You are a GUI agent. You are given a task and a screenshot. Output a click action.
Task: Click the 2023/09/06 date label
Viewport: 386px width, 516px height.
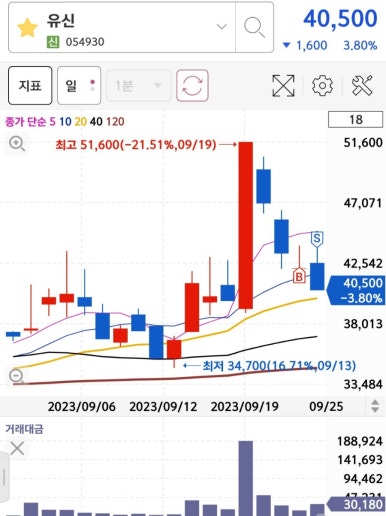pyautogui.click(x=81, y=406)
